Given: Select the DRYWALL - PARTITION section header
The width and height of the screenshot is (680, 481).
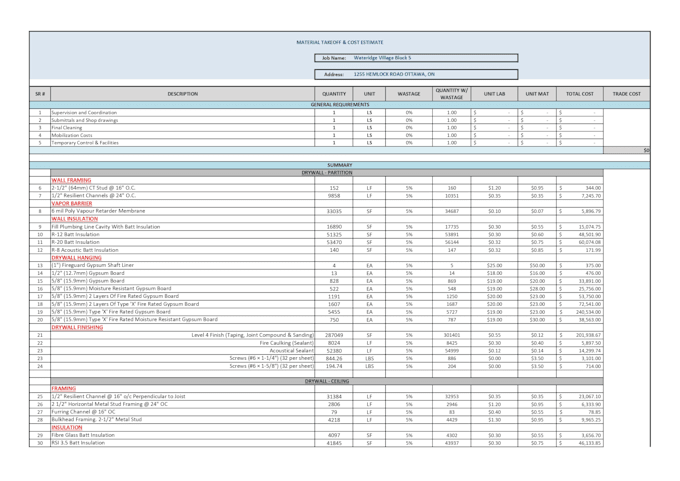Looking at the screenshot, I should [x=327, y=173].
